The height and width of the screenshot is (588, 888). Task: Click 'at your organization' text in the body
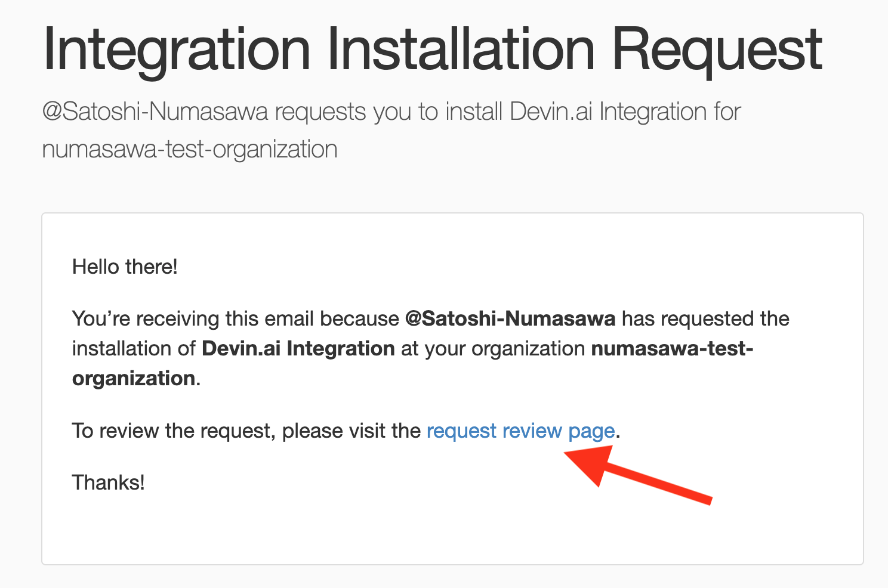point(493,348)
